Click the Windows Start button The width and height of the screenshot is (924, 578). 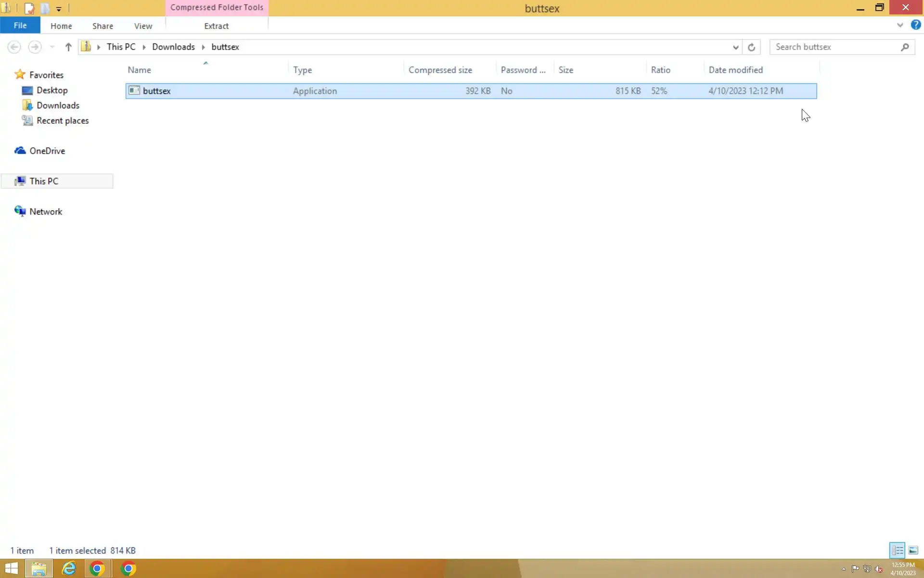[12, 569]
